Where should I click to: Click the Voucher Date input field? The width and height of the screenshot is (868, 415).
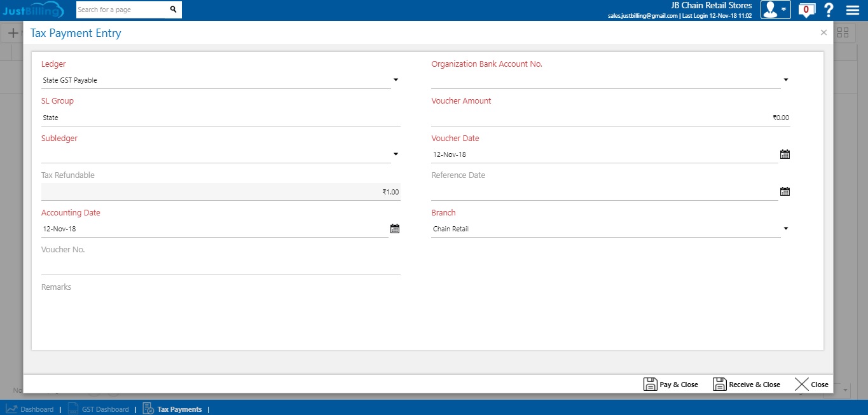click(604, 154)
